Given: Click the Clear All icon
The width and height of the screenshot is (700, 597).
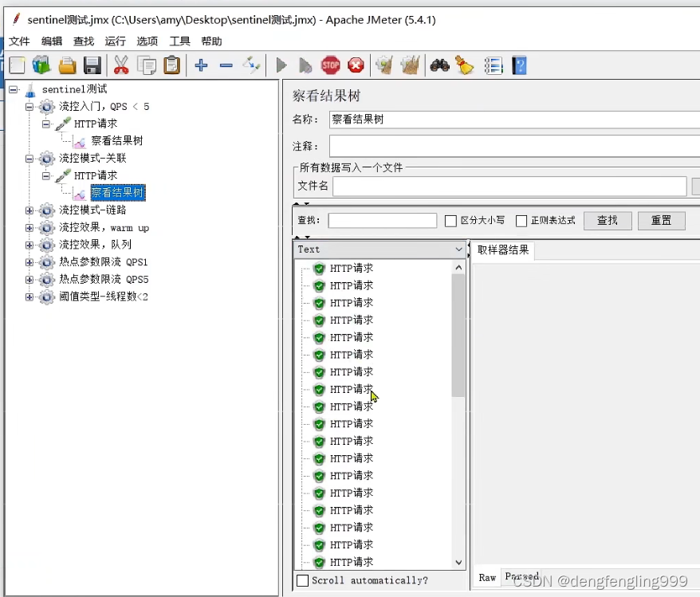Looking at the screenshot, I should pyautogui.click(x=411, y=65).
